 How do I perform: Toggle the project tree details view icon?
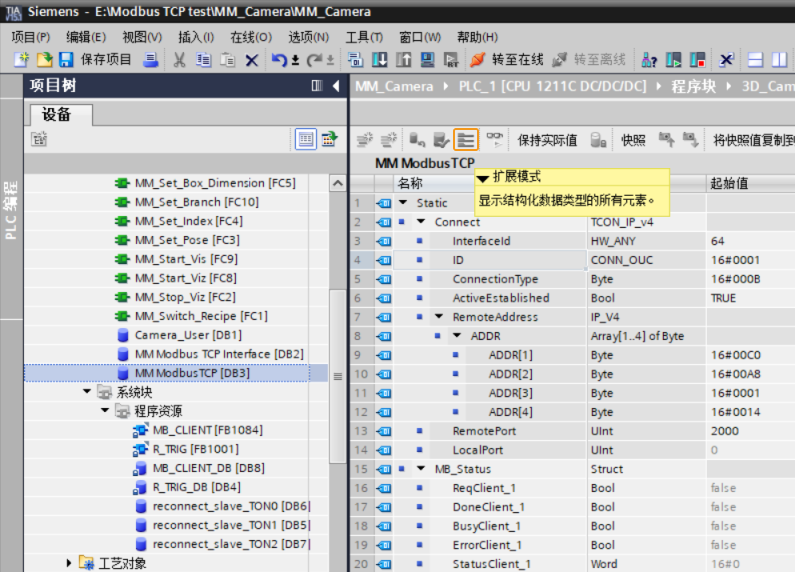(x=305, y=140)
